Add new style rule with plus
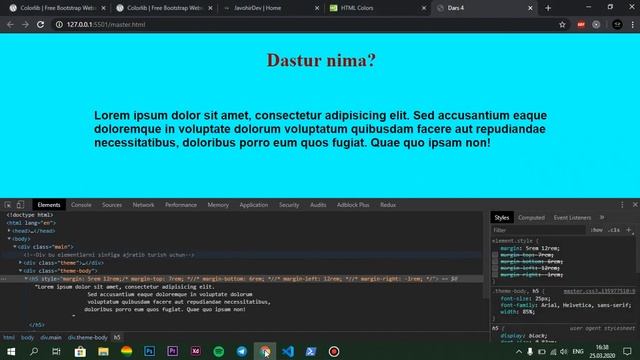640x360 pixels. point(629,230)
